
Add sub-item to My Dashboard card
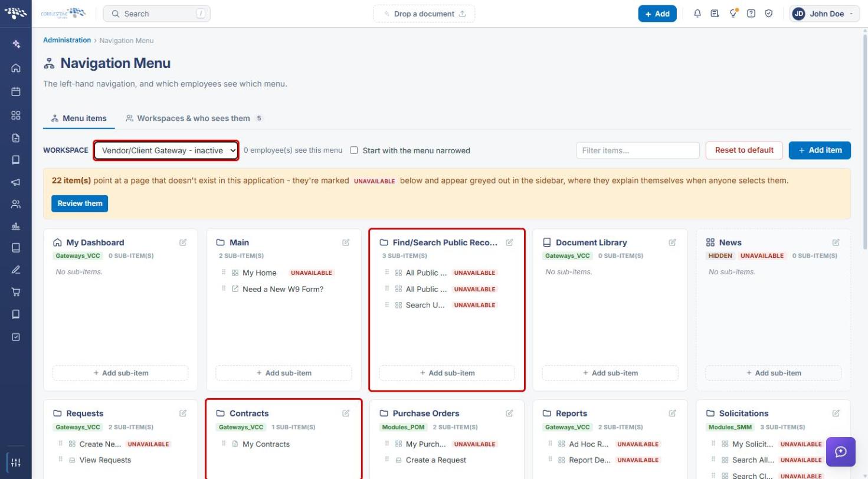pos(120,373)
